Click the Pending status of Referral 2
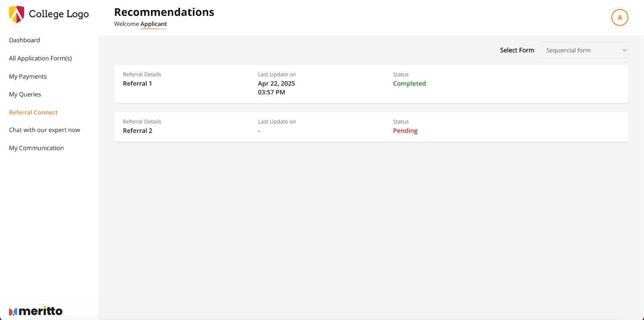644x320 pixels. tap(405, 131)
